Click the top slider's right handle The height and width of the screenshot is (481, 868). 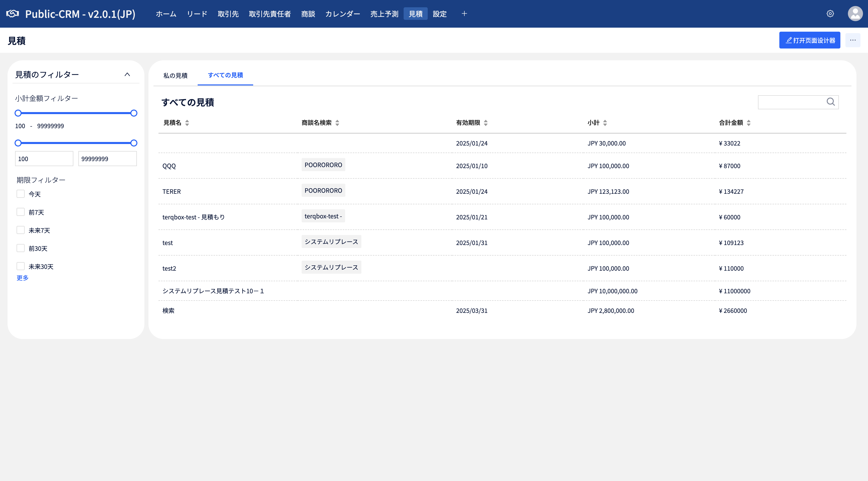tap(134, 113)
